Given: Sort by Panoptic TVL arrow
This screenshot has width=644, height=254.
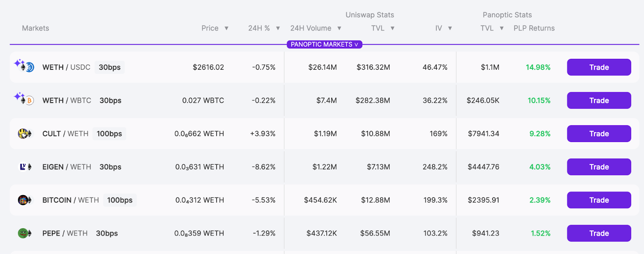Looking at the screenshot, I should click(502, 28).
